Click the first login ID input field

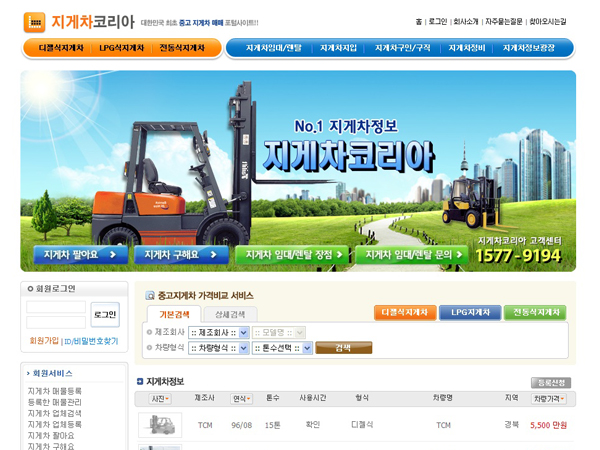coord(56,307)
